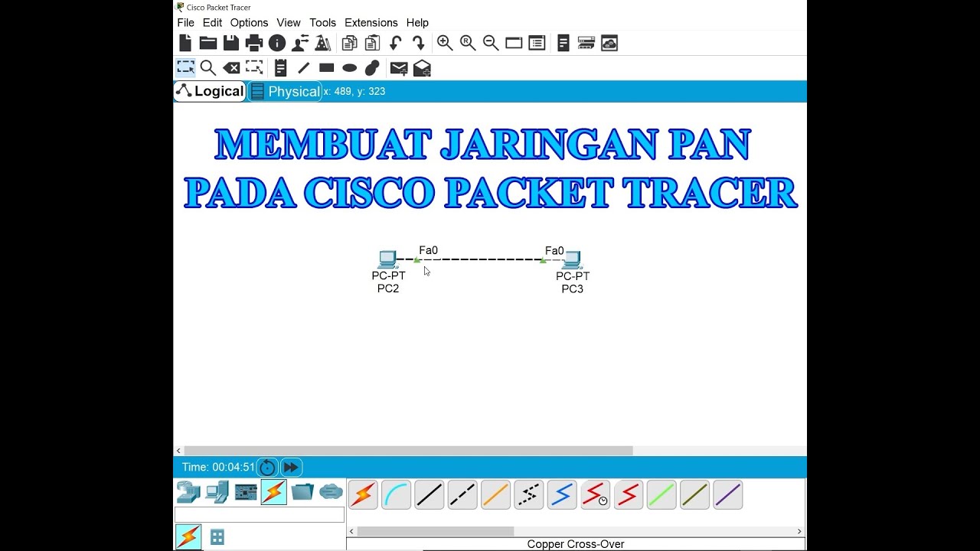Click the Paste toolbar icon
This screenshot has height=551, width=980.
click(373, 44)
